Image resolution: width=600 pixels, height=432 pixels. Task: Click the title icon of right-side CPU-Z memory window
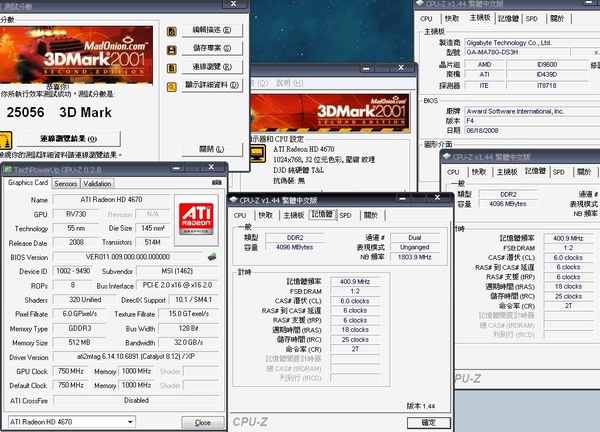click(x=447, y=156)
